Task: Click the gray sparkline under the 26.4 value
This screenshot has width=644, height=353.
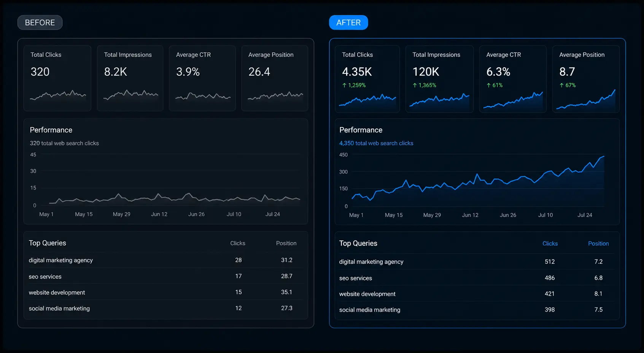Action: pyautogui.click(x=275, y=95)
